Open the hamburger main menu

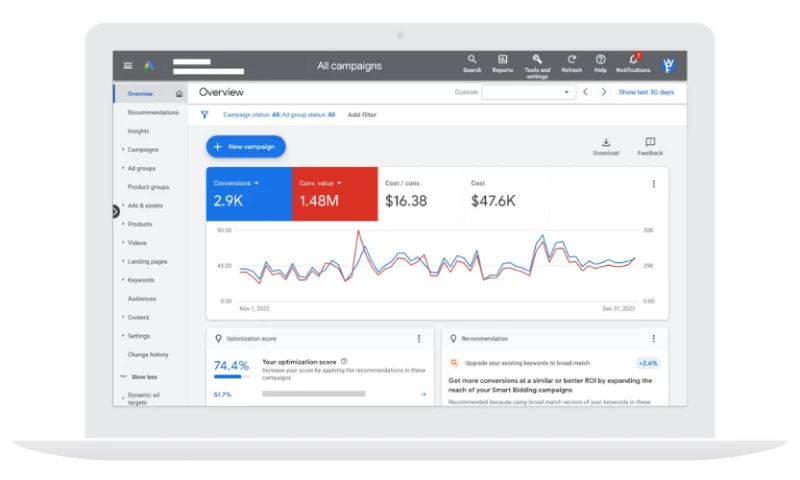tap(127, 66)
